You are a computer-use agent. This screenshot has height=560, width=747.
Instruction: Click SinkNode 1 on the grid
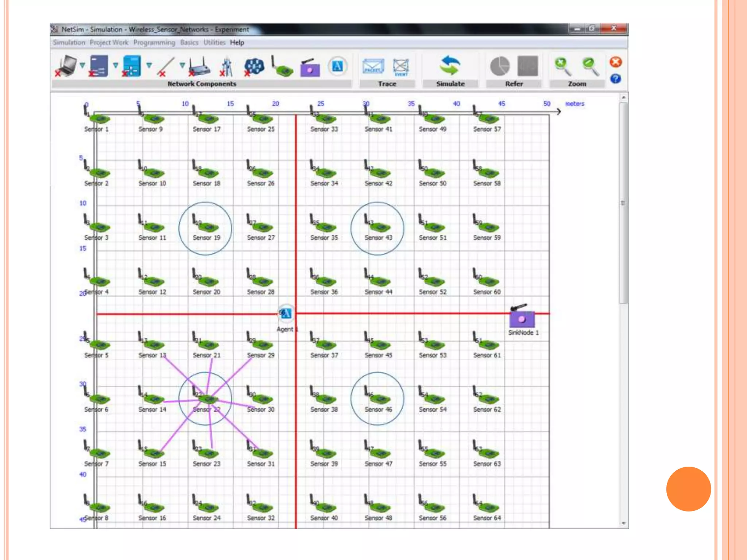pyautogui.click(x=522, y=319)
